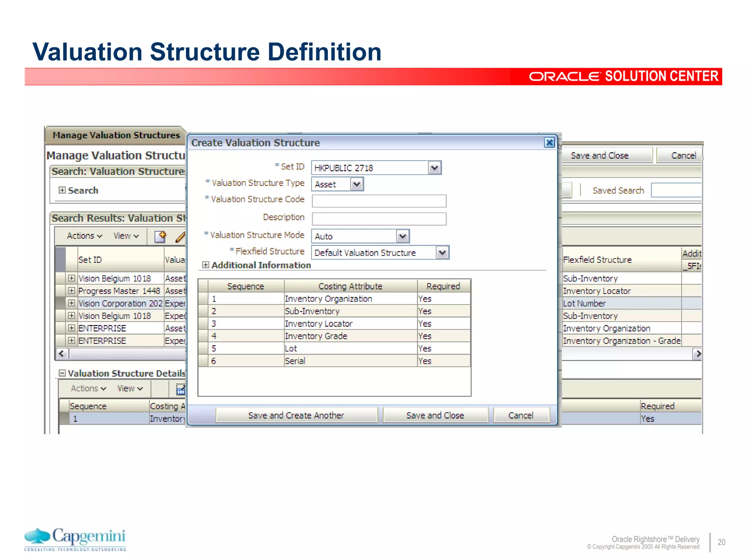This screenshot has height=560, width=747.
Task: Click Vision Corporation 202 Set ID cell
Action: (x=120, y=303)
